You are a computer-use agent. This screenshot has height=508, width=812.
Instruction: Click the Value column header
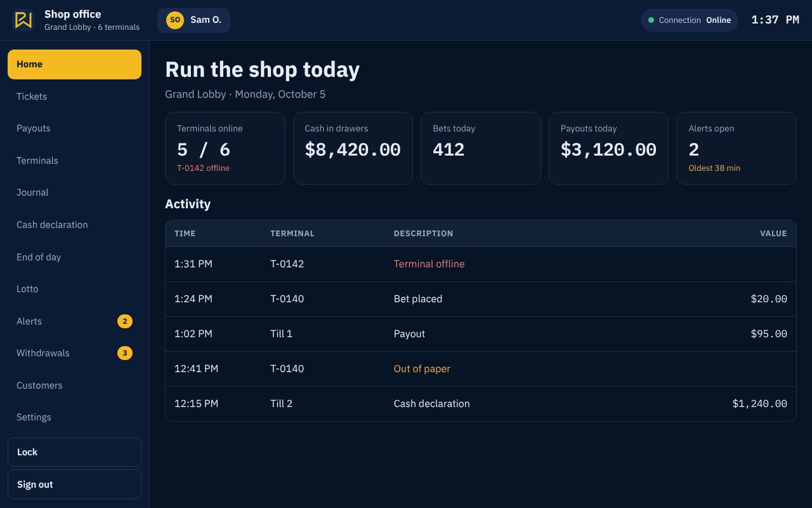[x=773, y=234]
